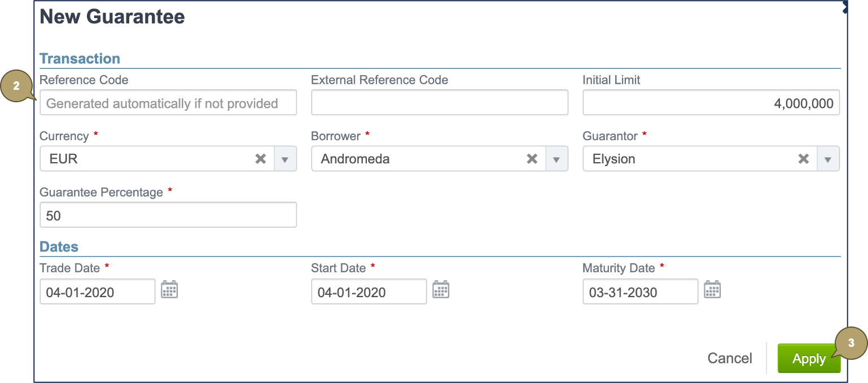The height and width of the screenshot is (383, 868).
Task: Edit the Initial Limit value field
Action: [x=711, y=103]
